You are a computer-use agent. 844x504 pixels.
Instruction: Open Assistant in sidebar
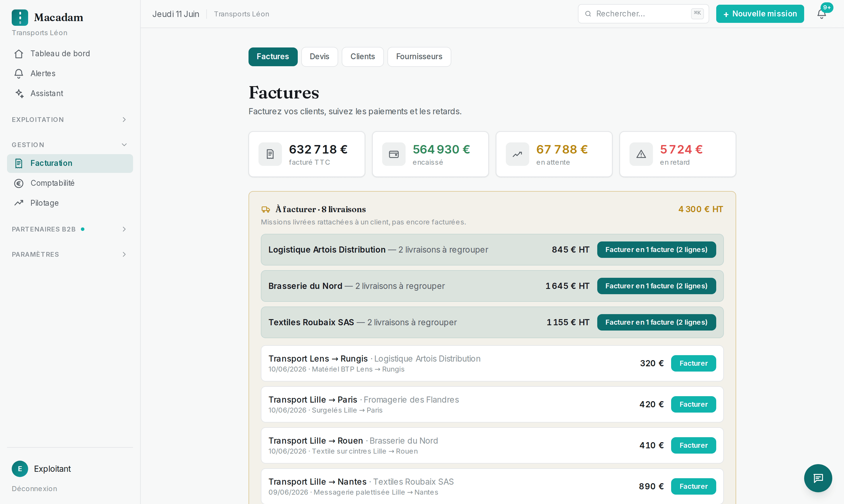coord(70,93)
